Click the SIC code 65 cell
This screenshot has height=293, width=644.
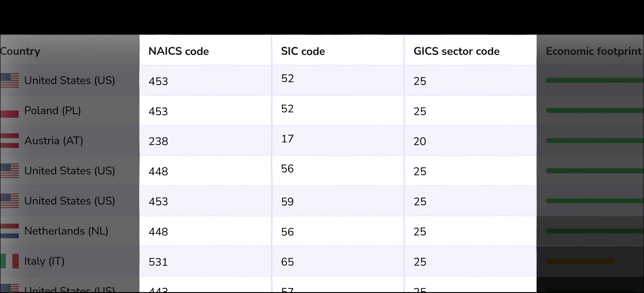point(287,262)
